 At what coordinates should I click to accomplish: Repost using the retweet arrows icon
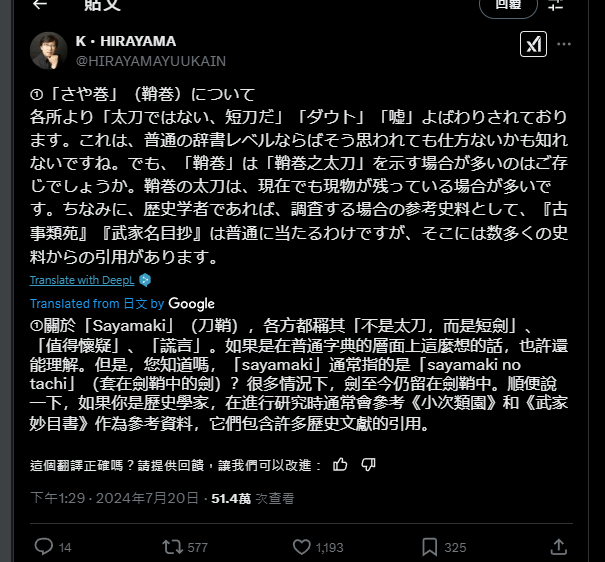(x=172, y=547)
